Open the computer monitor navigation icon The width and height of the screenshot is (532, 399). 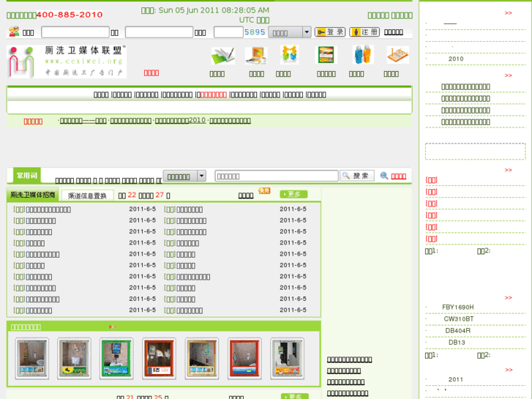[256, 56]
